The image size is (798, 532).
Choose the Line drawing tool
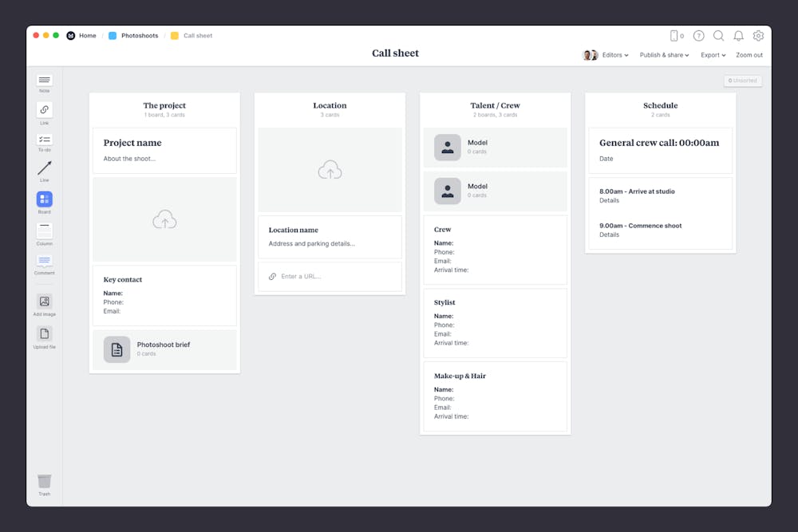pyautogui.click(x=44, y=171)
